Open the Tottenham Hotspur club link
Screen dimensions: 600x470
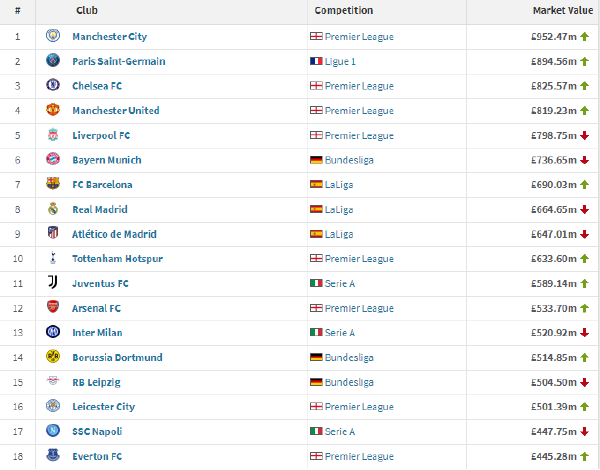tap(117, 259)
